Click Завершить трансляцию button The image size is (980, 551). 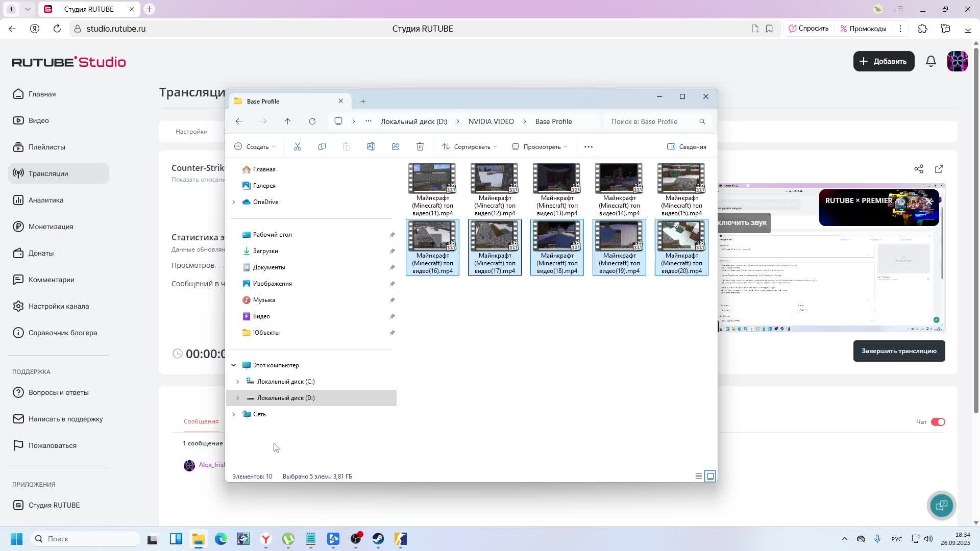[899, 351]
